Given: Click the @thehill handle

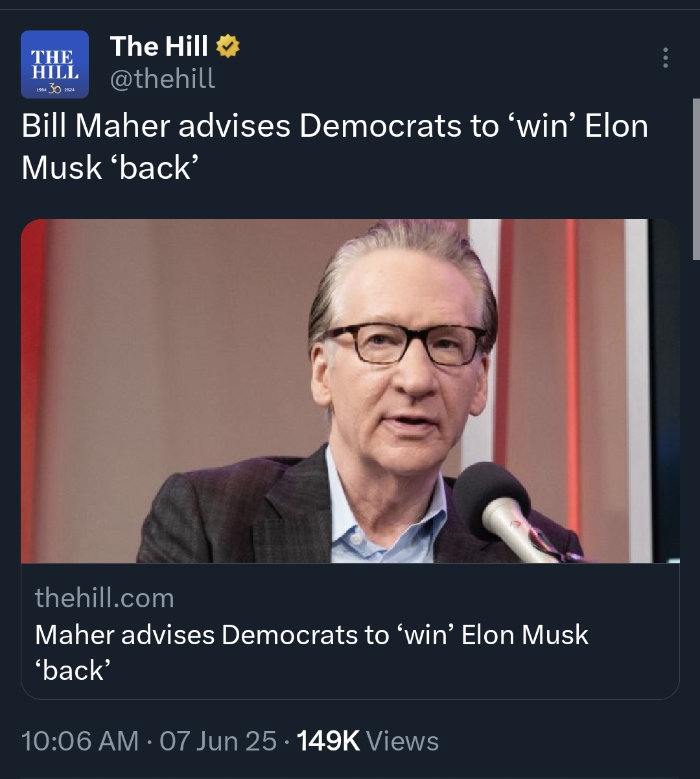Looking at the screenshot, I should click(163, 79).
